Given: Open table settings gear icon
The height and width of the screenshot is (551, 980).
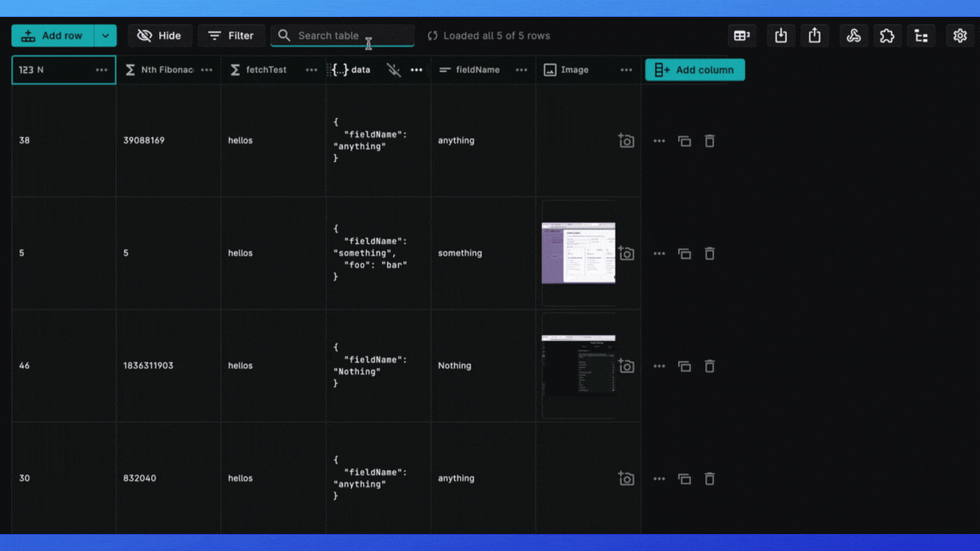Looking at the screenshot, I should [x=960, y=36].
